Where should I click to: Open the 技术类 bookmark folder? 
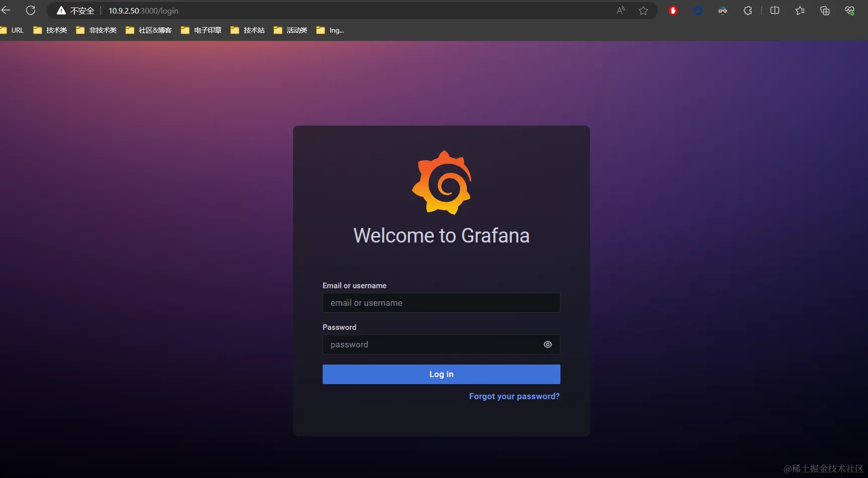(x=50, y=30)
